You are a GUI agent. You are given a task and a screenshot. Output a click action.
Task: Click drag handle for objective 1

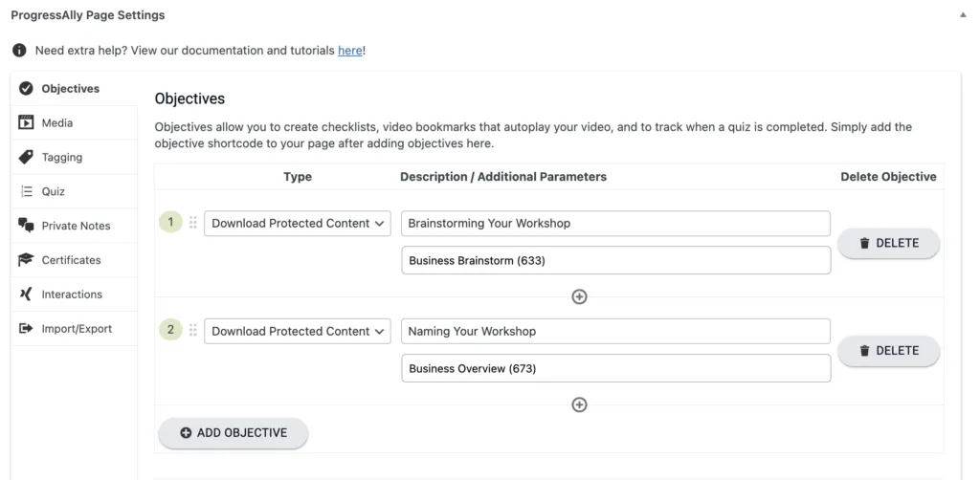193,223
